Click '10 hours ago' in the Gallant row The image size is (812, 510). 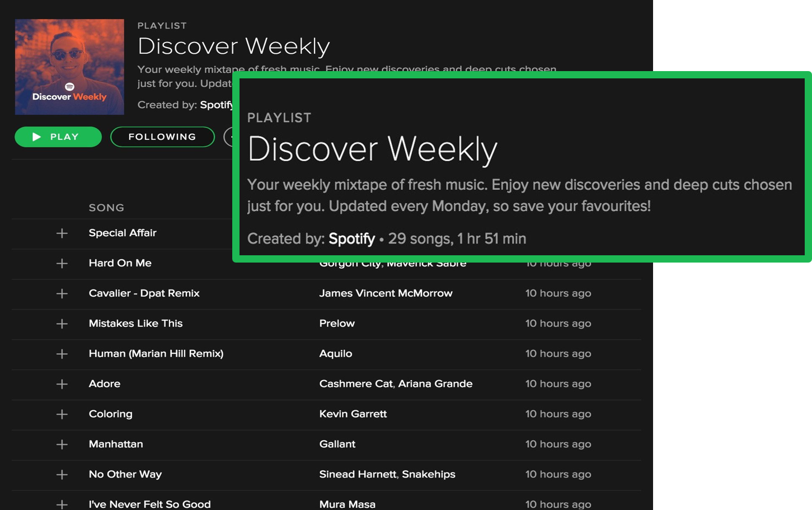(558, 445)
